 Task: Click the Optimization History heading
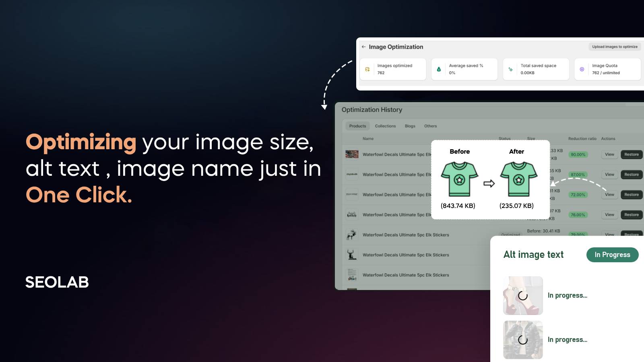click(x=372, y=110)
